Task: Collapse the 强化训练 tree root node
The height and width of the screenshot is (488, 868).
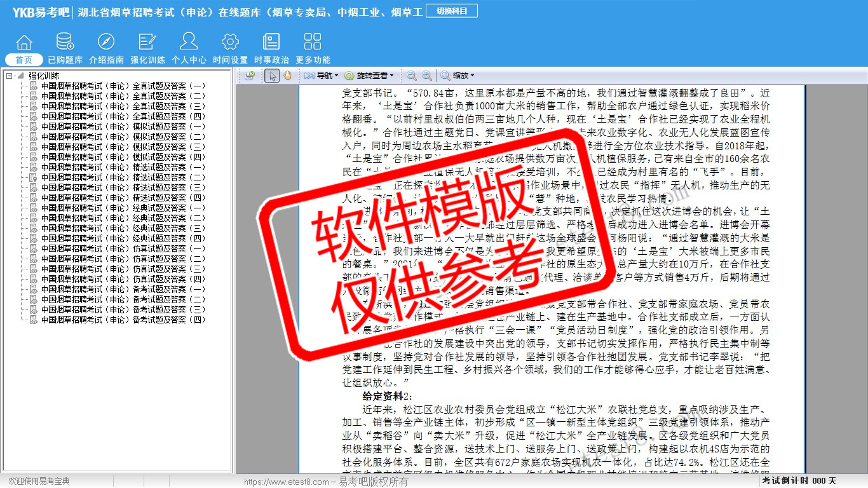Action: pyautogui.click(x=10, y=76)
